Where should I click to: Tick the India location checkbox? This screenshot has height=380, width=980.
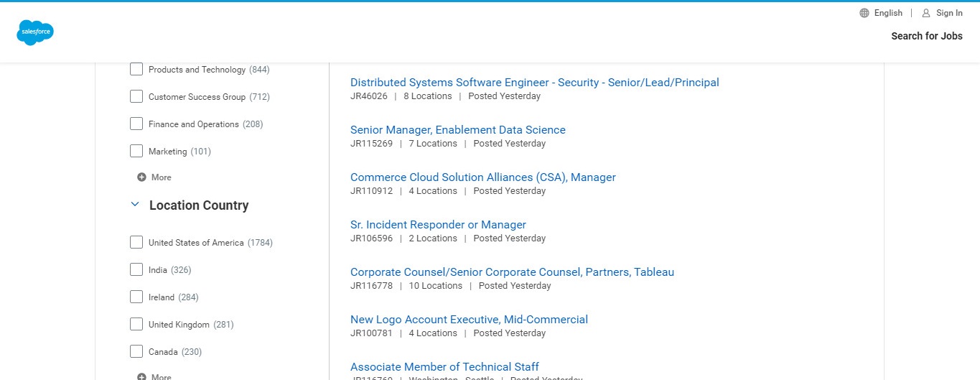(x=136, y=270)
